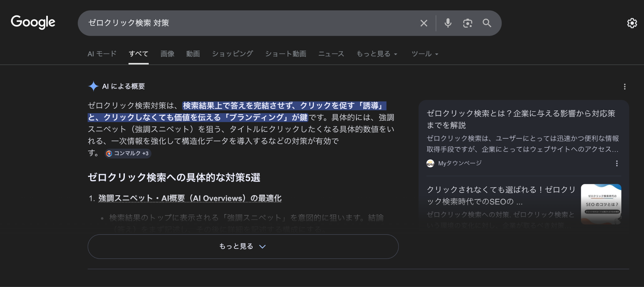
Task: Open Myタウンページ result three-dot menu
Action: click(x=617, y=163)
